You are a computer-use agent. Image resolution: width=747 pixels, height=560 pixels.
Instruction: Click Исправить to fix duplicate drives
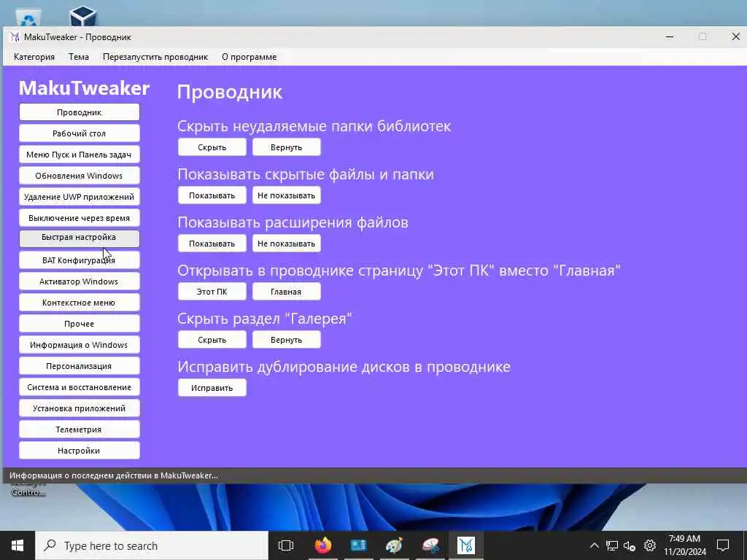click(212, 388)
